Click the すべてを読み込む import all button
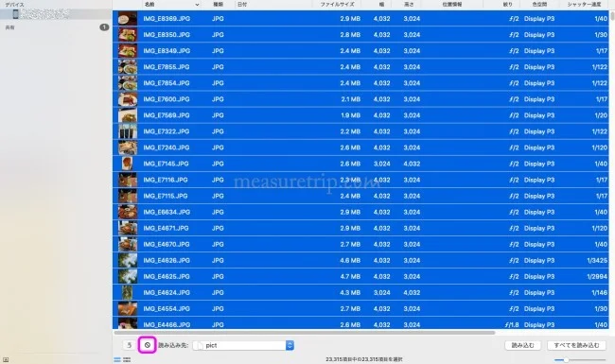615x364 pixels. pyautogui.click(x=576, y=345)
